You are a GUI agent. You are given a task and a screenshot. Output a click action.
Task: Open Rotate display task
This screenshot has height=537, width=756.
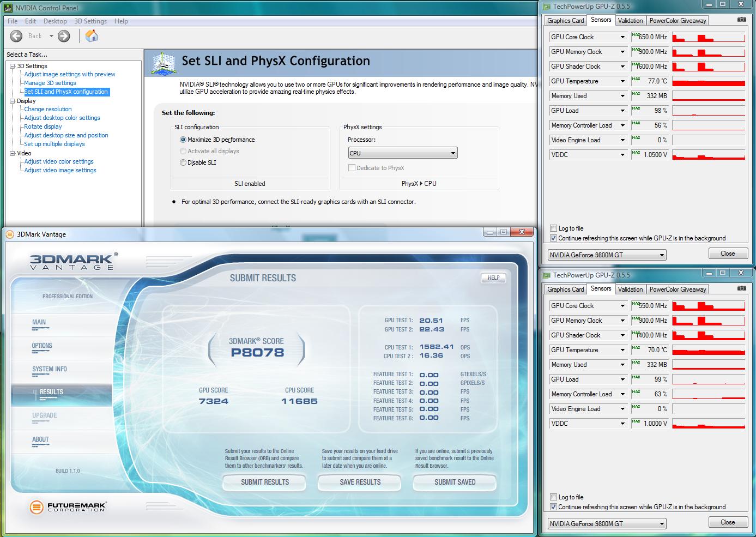[x=43, y=126]
